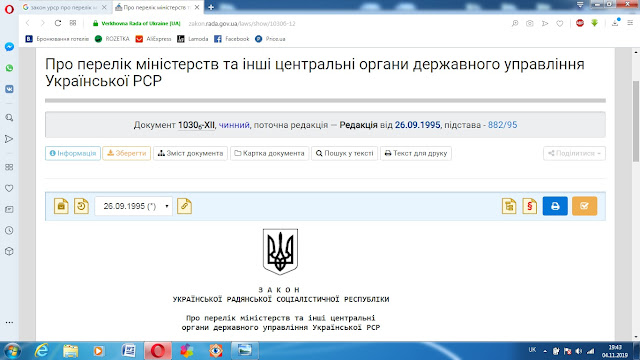The width and height of the screenshot is (640, 360).
Task: Open File Explorer from taskbar
Action: coord(70,351)
